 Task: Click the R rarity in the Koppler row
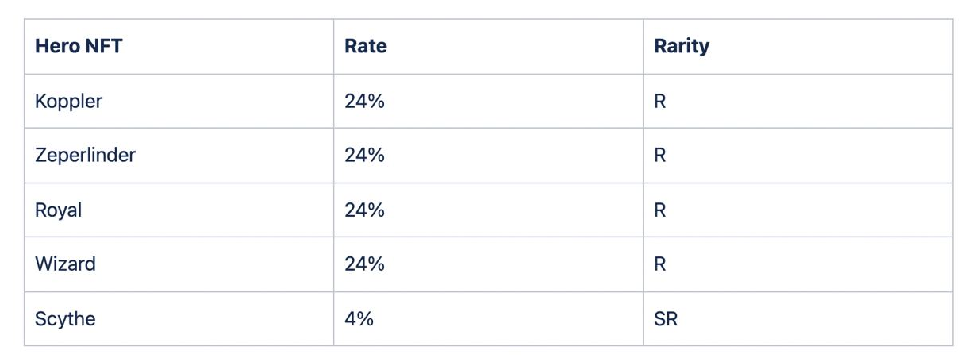coord(659,102)
